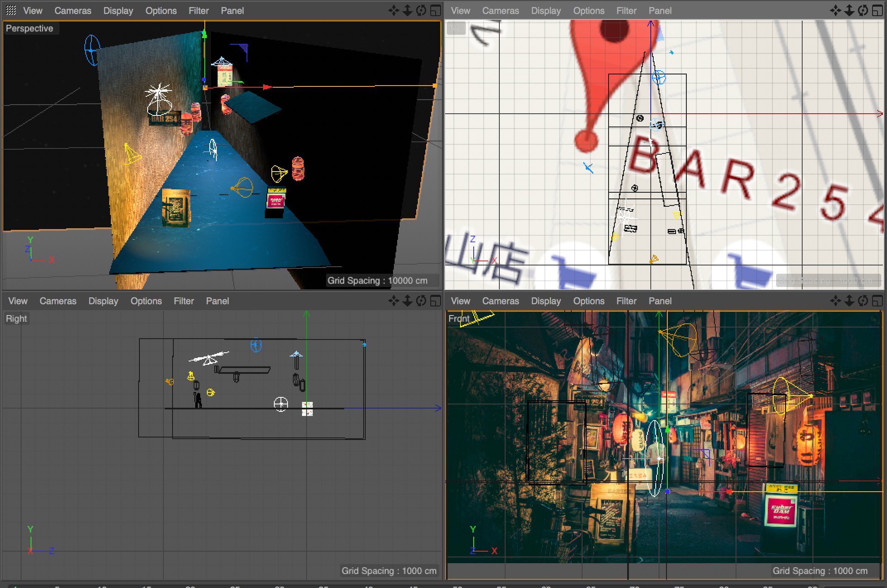The image size is (887, 588).
Task: Click the pan icon in the Top viewport header
Action: point(835,11)
